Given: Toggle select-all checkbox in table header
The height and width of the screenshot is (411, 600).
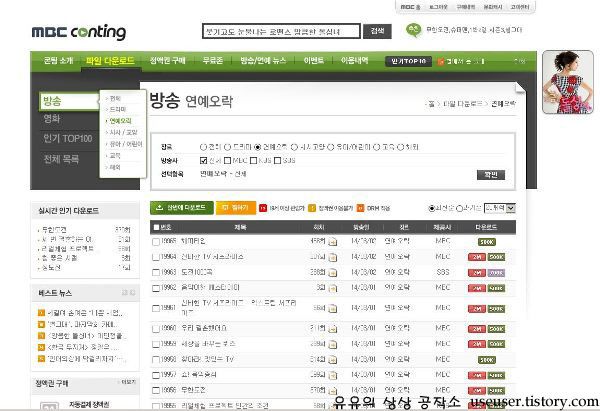Looking at the screenshot, I should (x=156, y=227).
